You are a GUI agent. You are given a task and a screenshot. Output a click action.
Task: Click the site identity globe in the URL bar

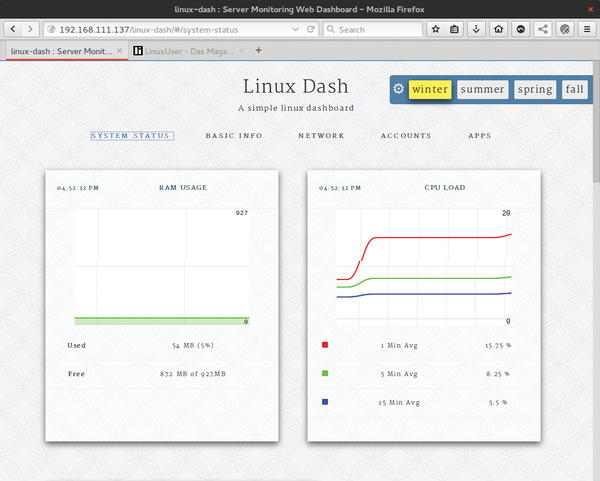click(51, 29)
